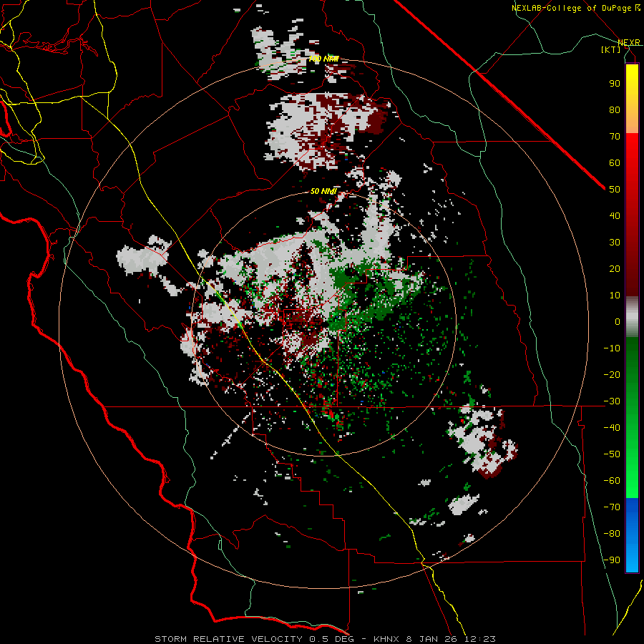This screenshot has height=644, width=644.
Task: Click the -50 value on the velocity scale
Action: [612, 454]
